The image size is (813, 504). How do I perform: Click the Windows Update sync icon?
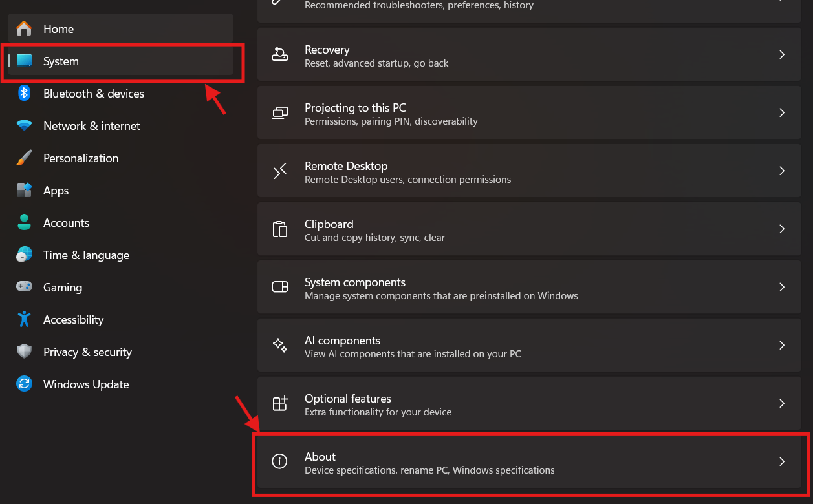[24, 384]
